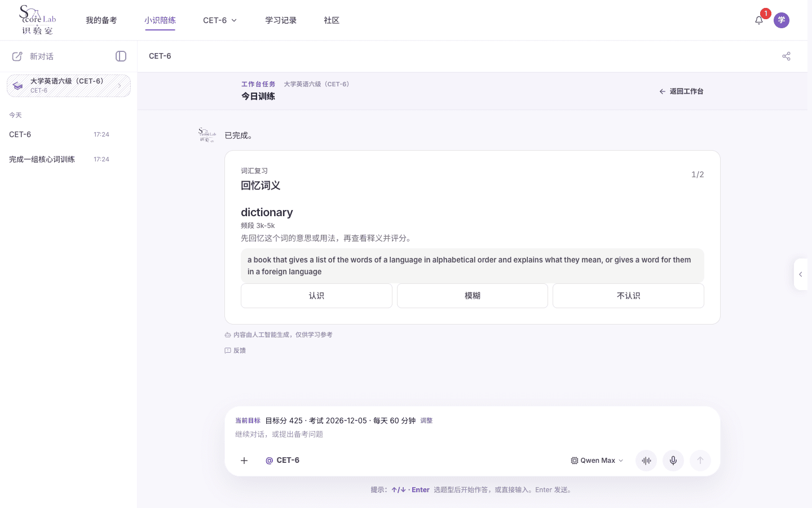This screenshot has width=812, height=508.
Task: Mark the word as 模糊
Action: [473, 296]
